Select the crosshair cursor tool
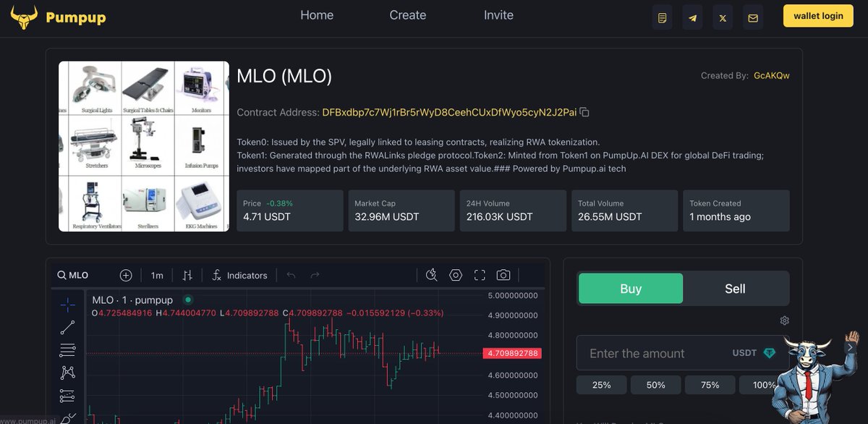The image size is (868, 424). [x=67, y=305]
